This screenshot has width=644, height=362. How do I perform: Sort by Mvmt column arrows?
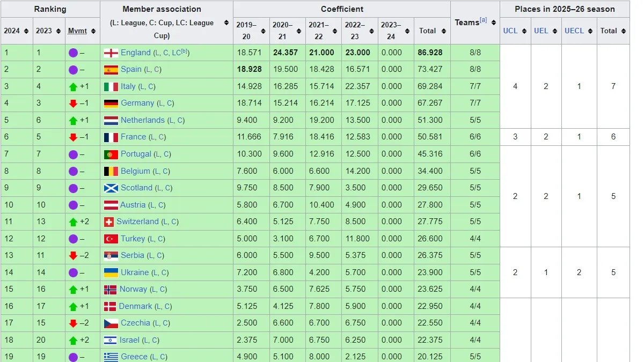(x=93, y=31)
